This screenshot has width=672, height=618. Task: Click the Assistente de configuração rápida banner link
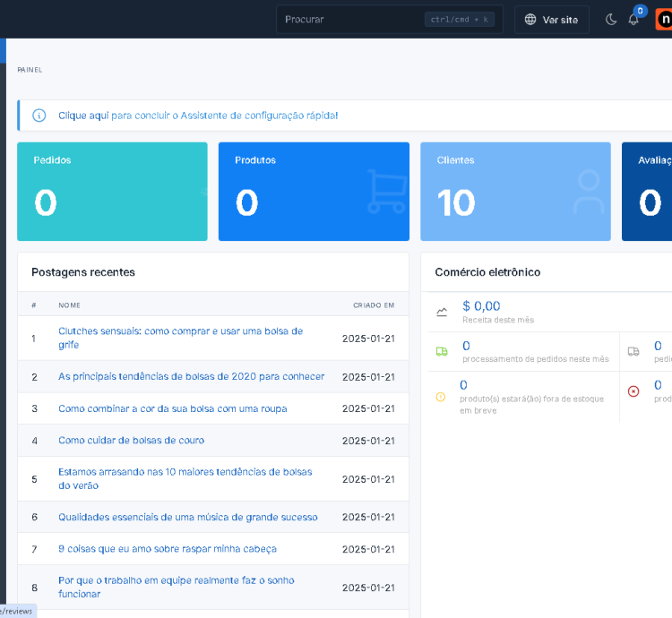coord(198,116)
